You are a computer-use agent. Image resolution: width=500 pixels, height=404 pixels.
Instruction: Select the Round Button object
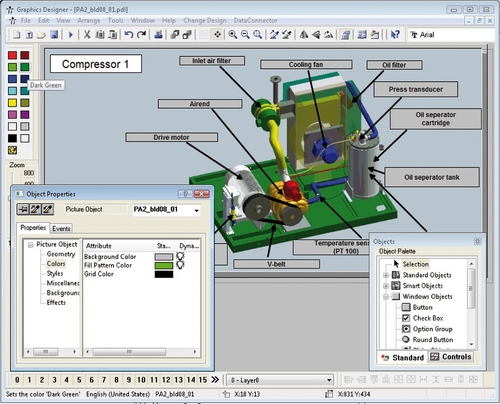428,339
